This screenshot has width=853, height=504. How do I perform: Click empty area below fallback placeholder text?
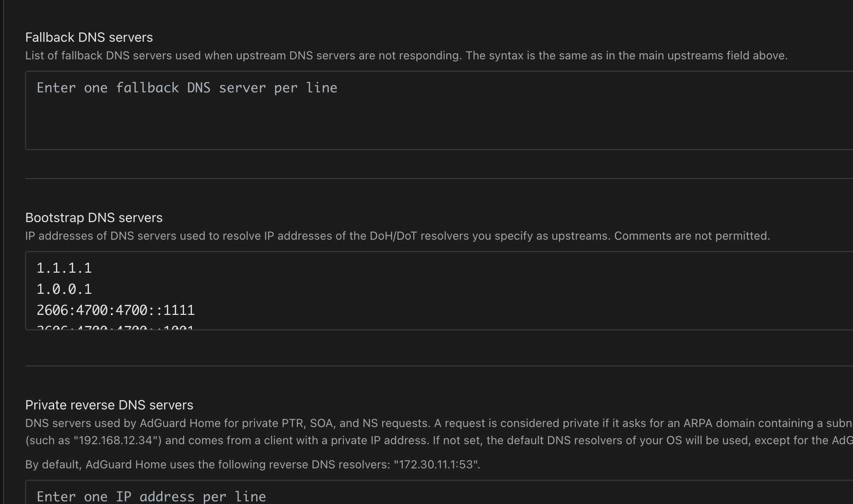tap(439, 125)
